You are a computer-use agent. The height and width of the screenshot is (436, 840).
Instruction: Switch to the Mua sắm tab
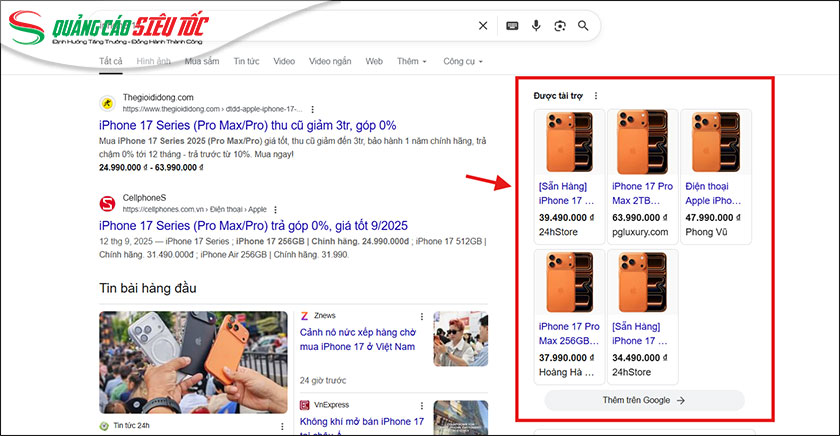point(203,61)
